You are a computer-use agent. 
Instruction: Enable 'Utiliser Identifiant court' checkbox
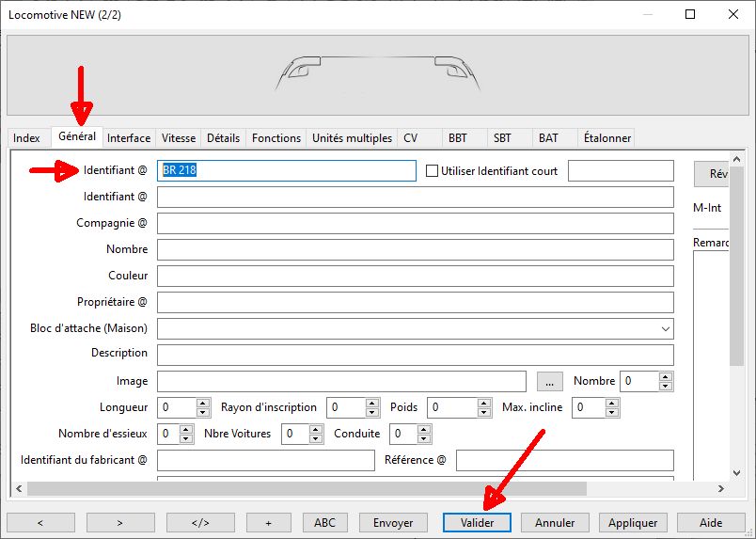432,171
